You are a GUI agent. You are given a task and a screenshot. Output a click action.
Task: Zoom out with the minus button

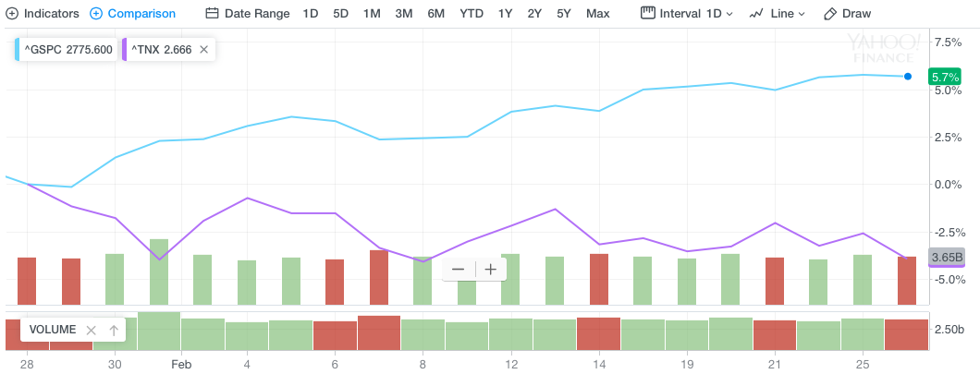point(459,270)
